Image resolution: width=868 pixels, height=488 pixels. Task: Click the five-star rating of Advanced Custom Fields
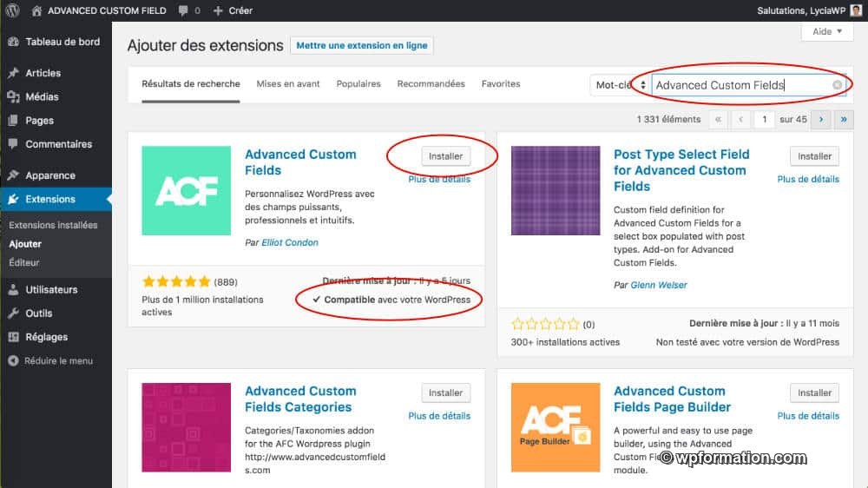(176, 281)
